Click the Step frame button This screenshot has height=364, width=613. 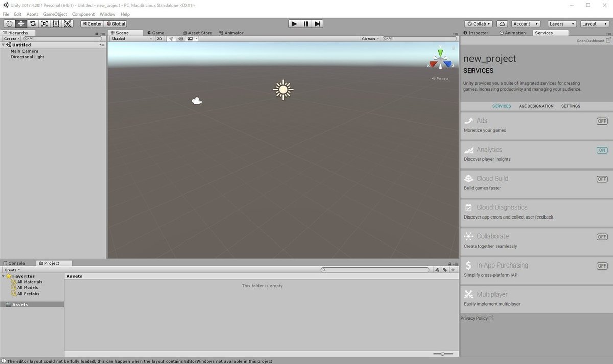pos(317,23)
